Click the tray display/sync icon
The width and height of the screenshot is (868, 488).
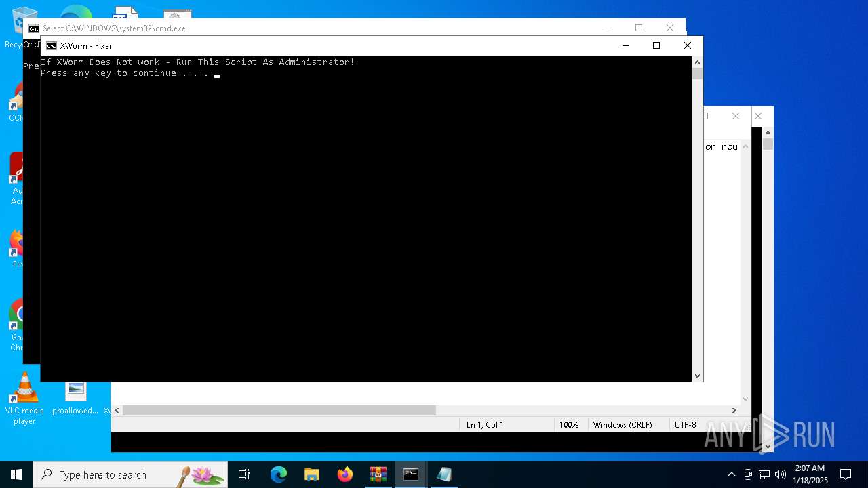pyautogui.click(x=748, y=474)
